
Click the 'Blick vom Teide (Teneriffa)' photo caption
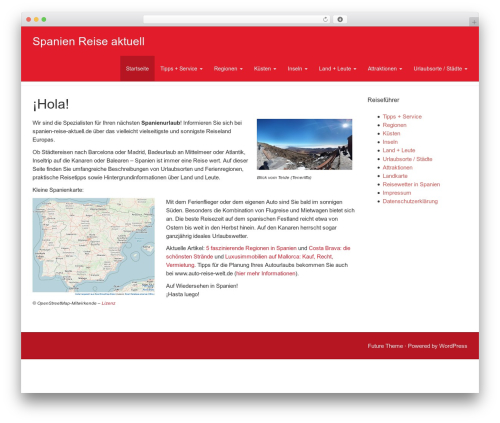(x=284, y=177)
